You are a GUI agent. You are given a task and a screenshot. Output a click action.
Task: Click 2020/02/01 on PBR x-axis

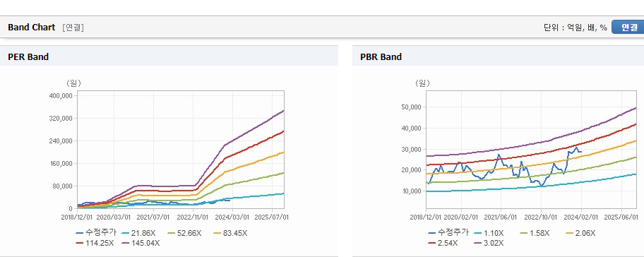[x=462, y=217]
